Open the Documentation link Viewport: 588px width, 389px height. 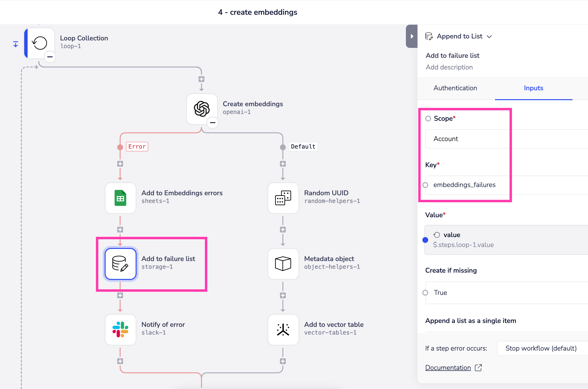(448, 367)
